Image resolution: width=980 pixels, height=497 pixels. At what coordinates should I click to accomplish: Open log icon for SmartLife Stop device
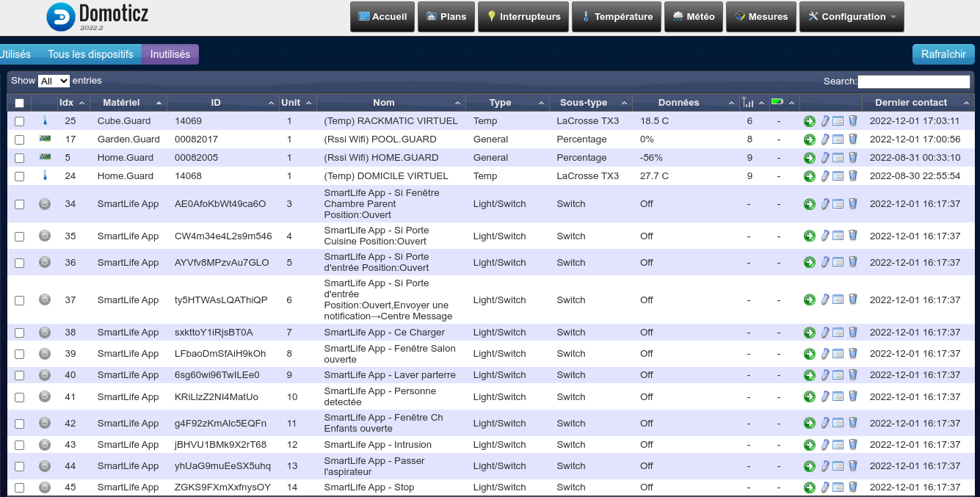point(838,487)
